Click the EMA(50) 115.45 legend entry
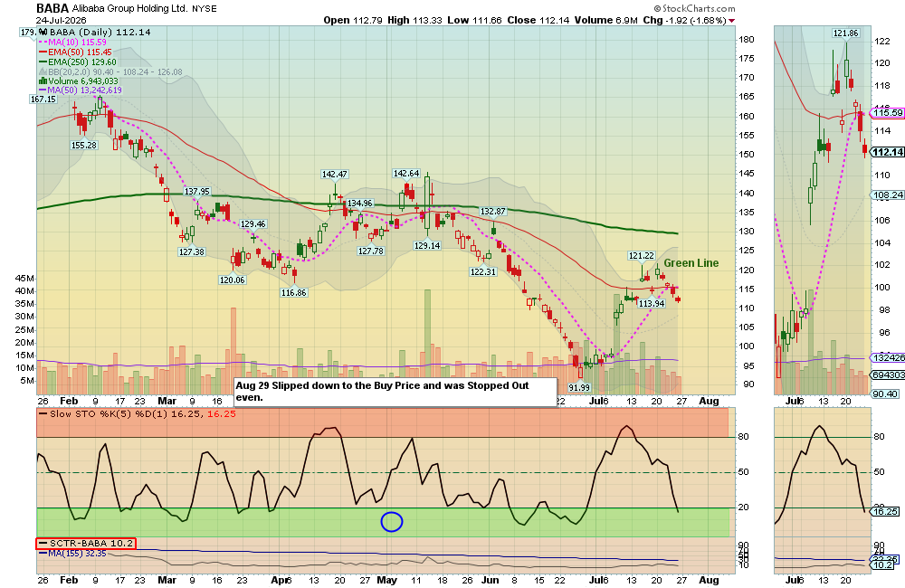 tap(76, 52)
